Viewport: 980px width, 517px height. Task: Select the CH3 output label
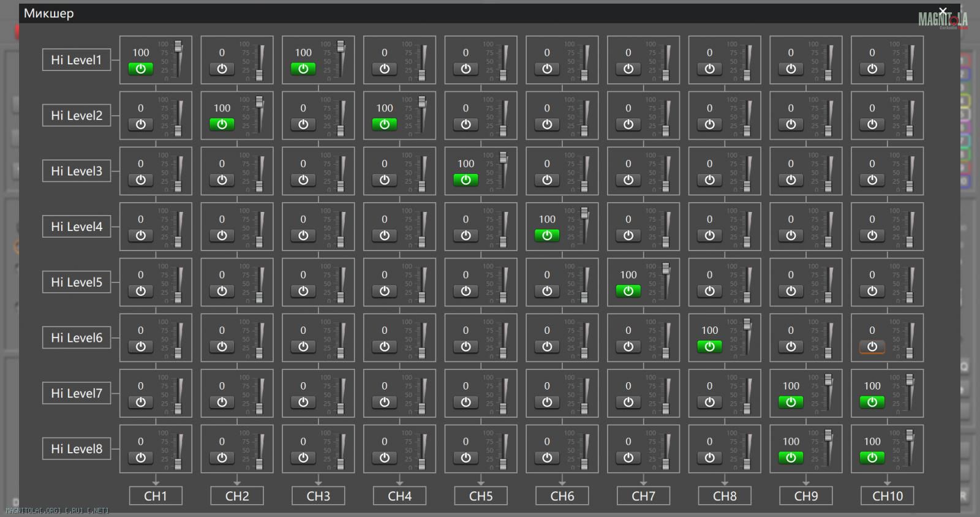(318, 496)
